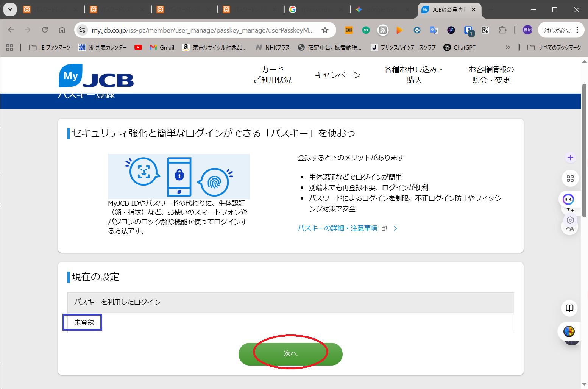Reload the current page

[x=45, y=30]
